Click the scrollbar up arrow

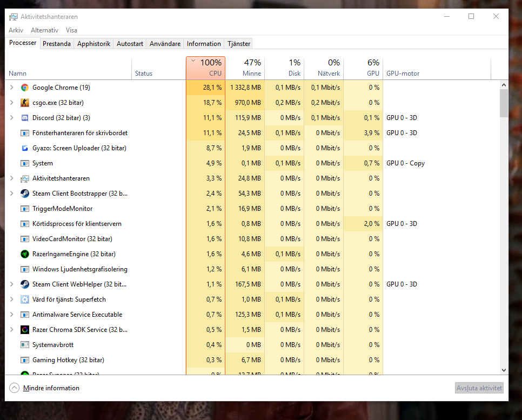coord(504,85)
